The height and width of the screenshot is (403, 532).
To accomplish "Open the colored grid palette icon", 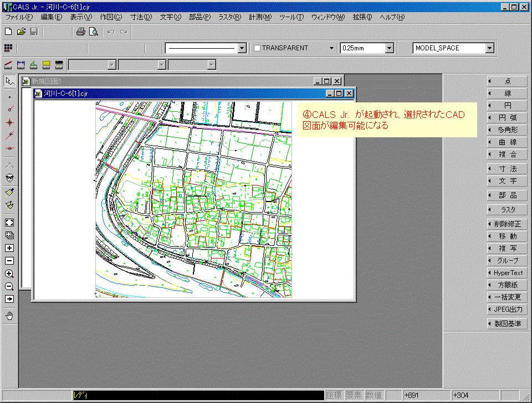I will [8, 48].
